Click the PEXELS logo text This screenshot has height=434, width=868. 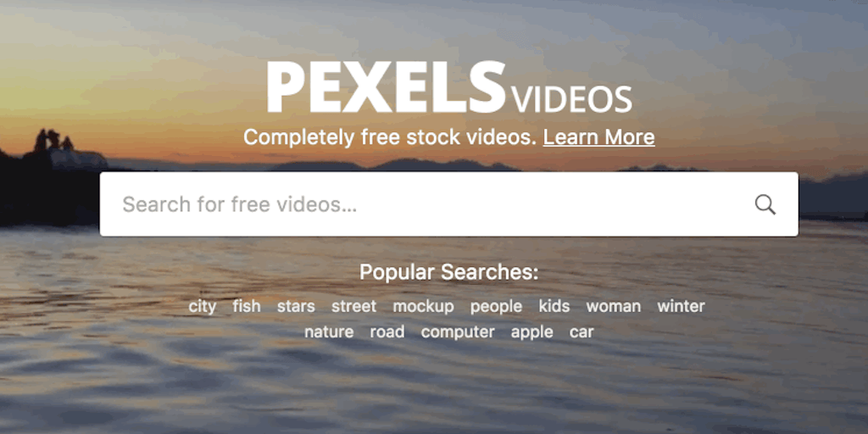point(387,87)
